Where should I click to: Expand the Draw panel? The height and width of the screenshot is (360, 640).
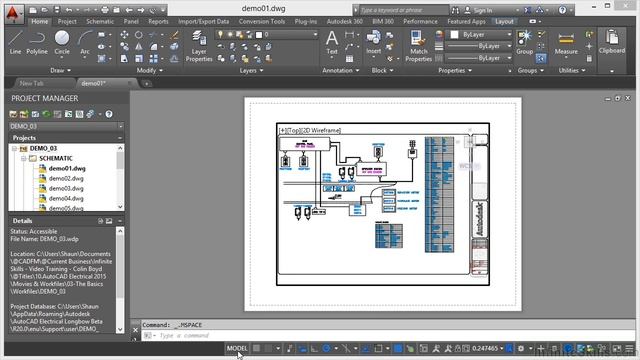[x=60, y=70]
